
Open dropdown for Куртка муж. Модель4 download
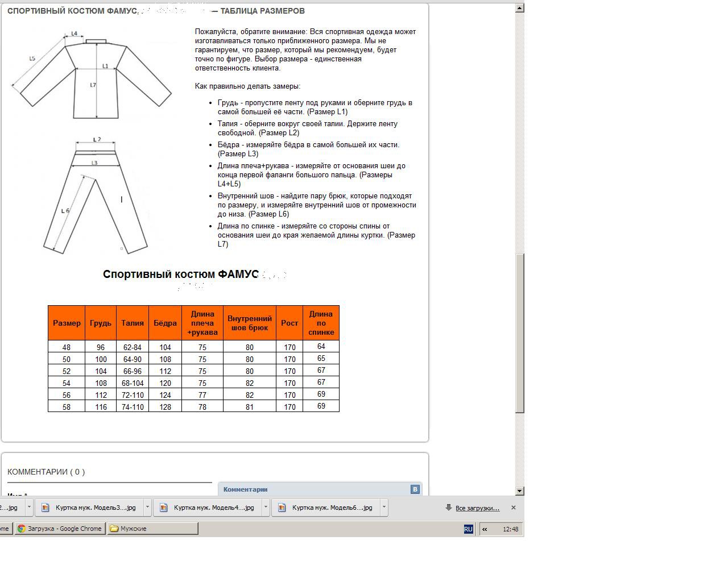pyautogui.click(x=266, y=508)
